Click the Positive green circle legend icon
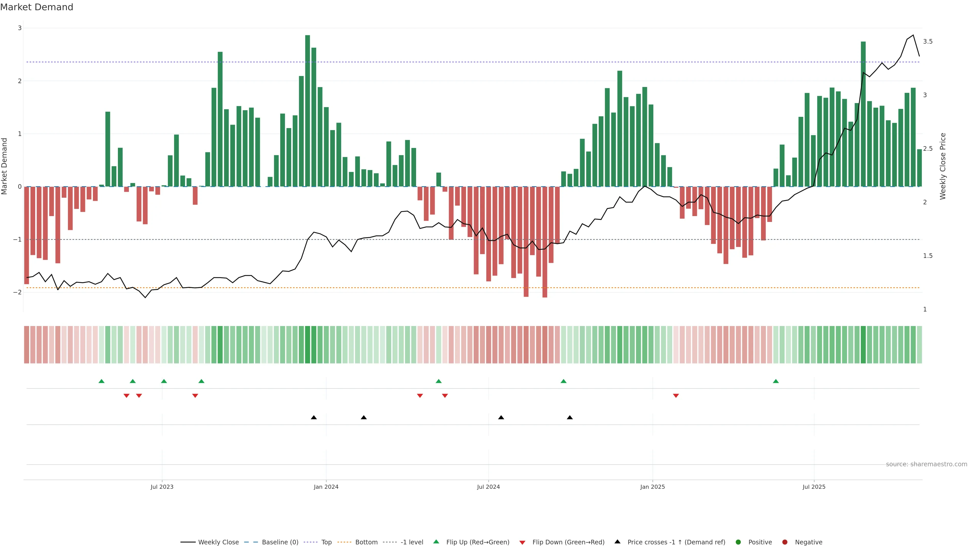The width and height of the screenshot is (980, 551). tap(738, 542)
